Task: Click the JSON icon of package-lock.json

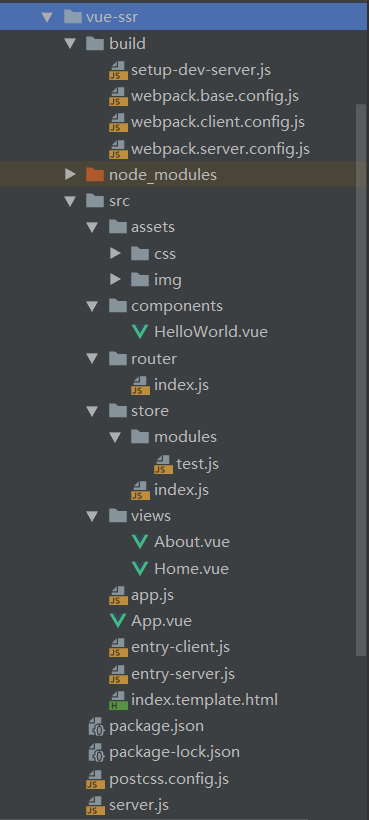Action: pos(96,753)
